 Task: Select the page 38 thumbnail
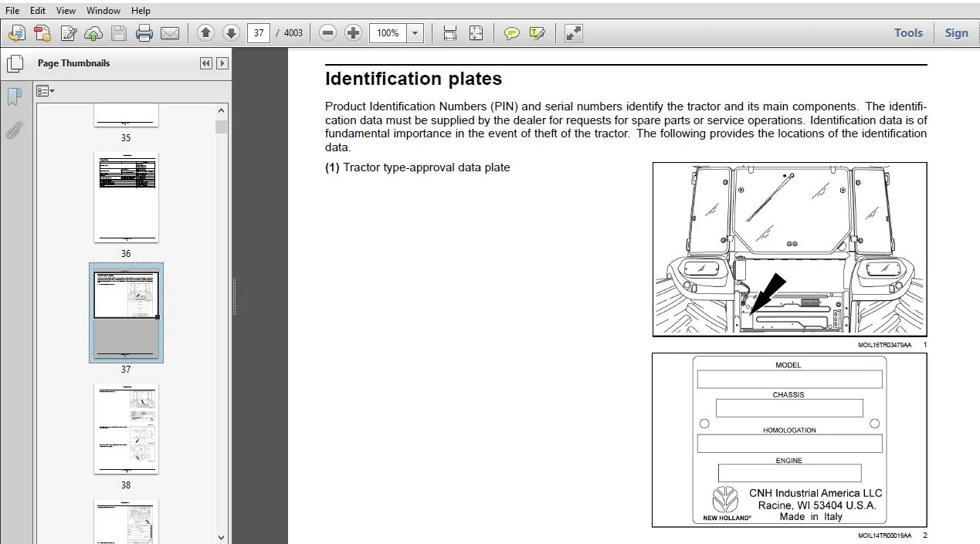click(x=126, y=429)
